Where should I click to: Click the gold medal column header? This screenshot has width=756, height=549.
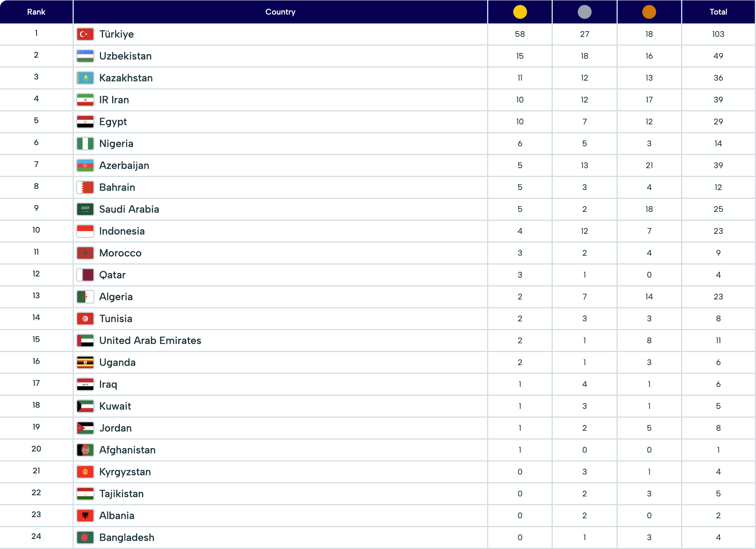[520, 12]
